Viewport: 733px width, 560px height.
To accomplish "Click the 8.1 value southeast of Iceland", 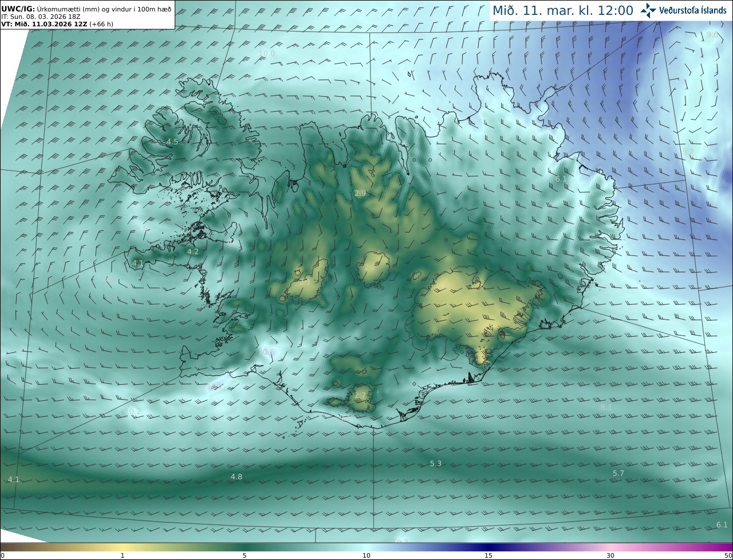I will pos(606,407).
